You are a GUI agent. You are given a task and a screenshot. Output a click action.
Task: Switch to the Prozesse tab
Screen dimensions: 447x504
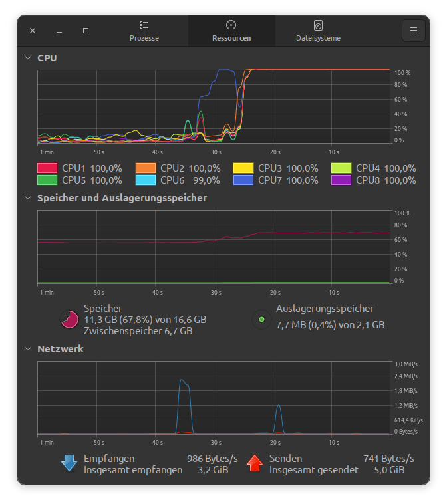[x=144, y=31]
